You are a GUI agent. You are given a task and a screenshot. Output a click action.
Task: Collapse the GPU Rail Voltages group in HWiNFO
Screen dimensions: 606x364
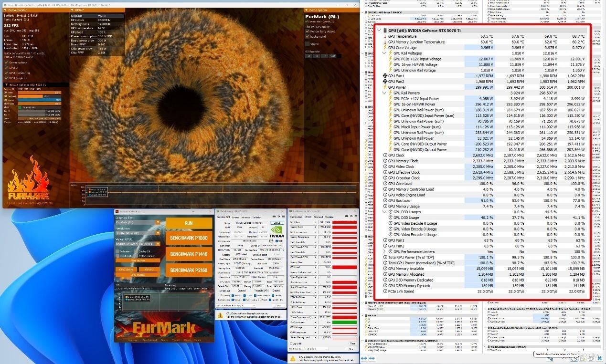(x=384, y=53)
